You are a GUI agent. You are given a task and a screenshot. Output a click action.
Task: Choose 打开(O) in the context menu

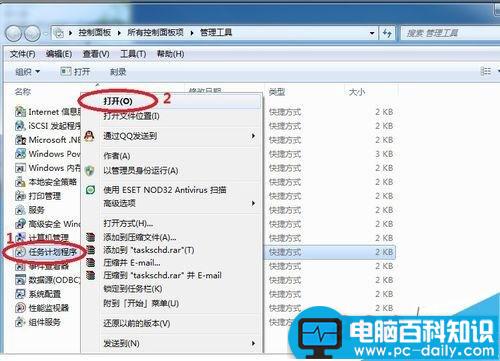tap(118, 101)
